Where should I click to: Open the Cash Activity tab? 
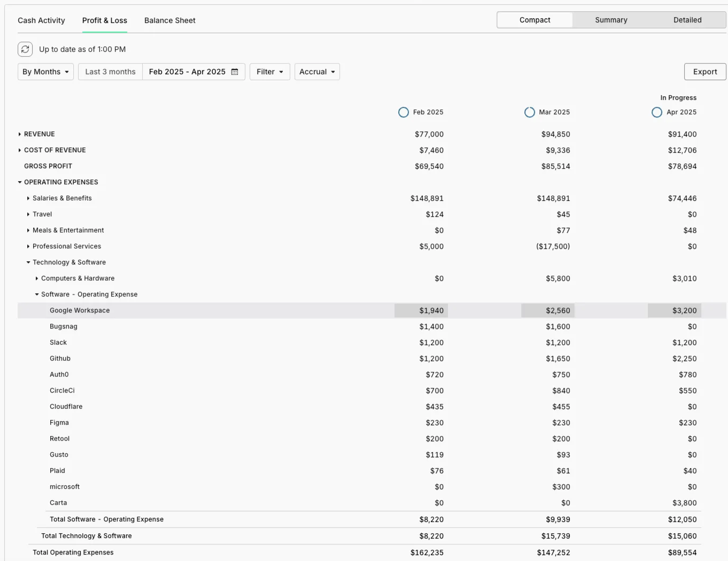click(x=41, y=20)
